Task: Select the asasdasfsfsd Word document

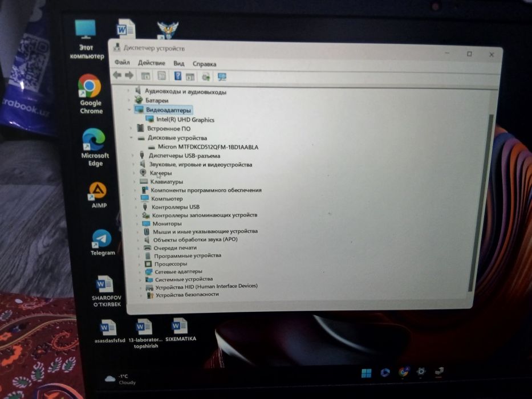Action: [109, 331]
